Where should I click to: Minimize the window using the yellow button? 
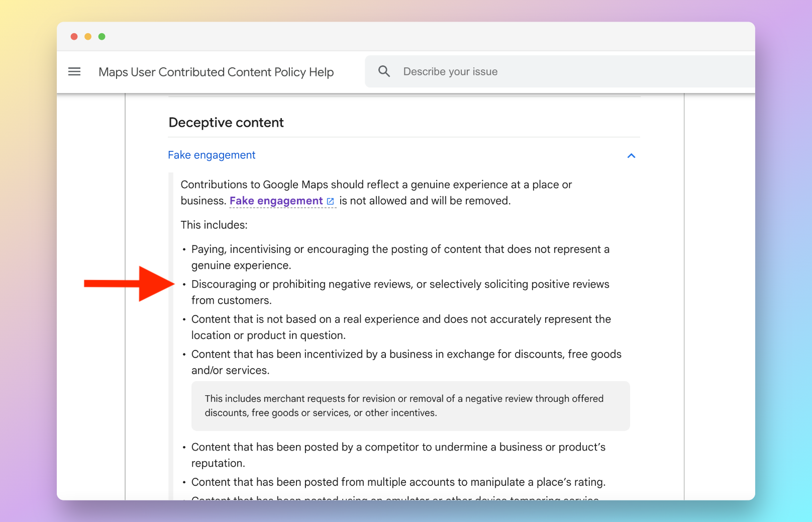88,37
